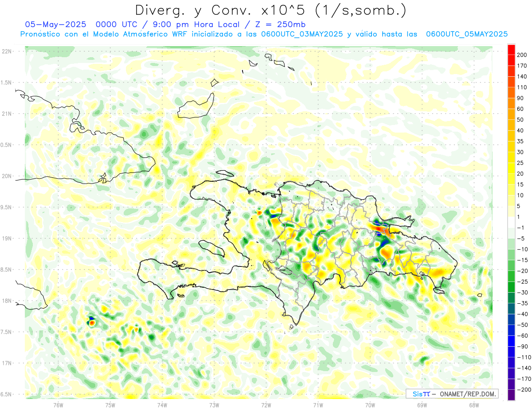Click the '68W' longitude label
This screenshot has height=411, width=532.
[x=474, y=405]
